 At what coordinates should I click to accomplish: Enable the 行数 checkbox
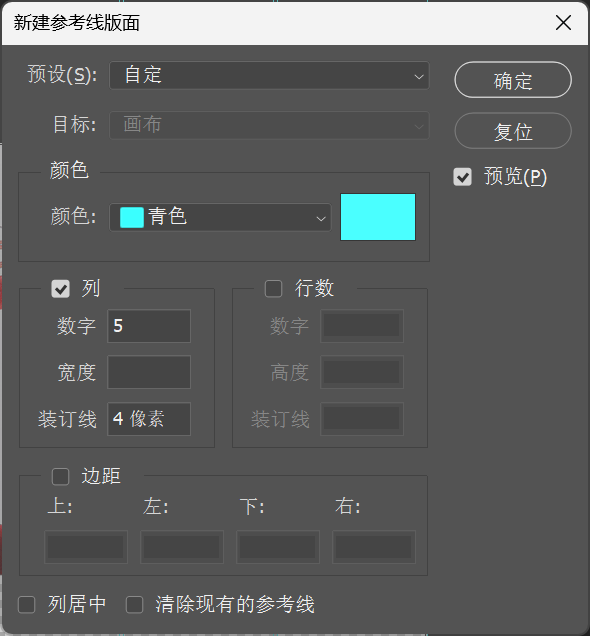(x=273, y=289)
